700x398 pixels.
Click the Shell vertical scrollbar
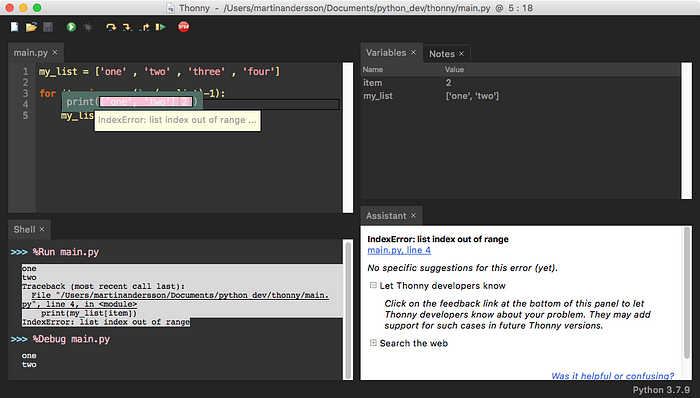click(x=348, y=310)
